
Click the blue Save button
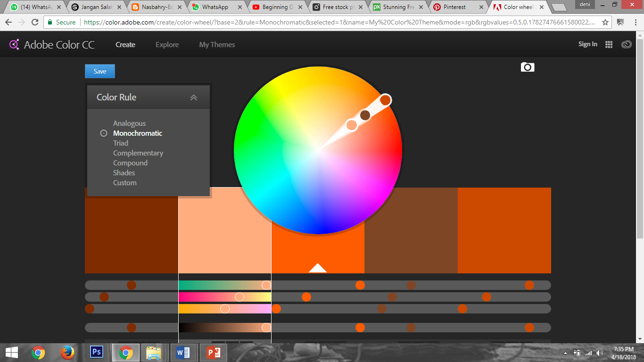pos(100,71)
